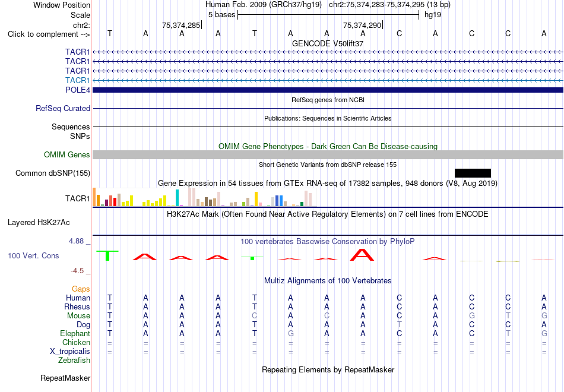Image resolution: width=564 pixels, height=392 pixels.
Task: Click the tall cyan bar in GTEx chart
Action: (x=177, y=198)
